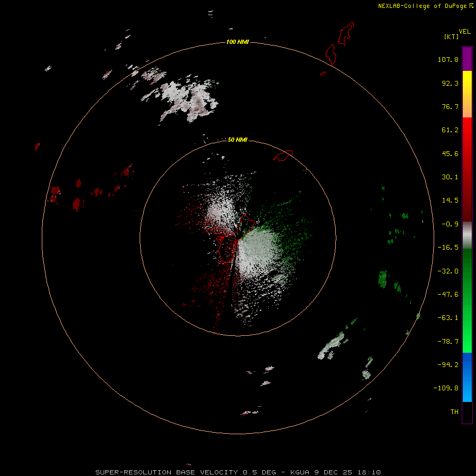Click the 76.7 velocity scale label

coord(450,106)
